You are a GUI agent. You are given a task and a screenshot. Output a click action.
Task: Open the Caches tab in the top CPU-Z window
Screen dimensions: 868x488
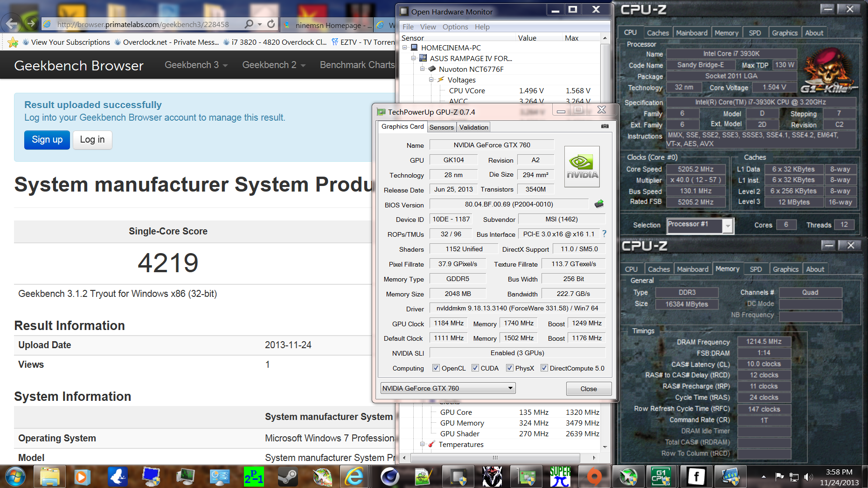658,33
